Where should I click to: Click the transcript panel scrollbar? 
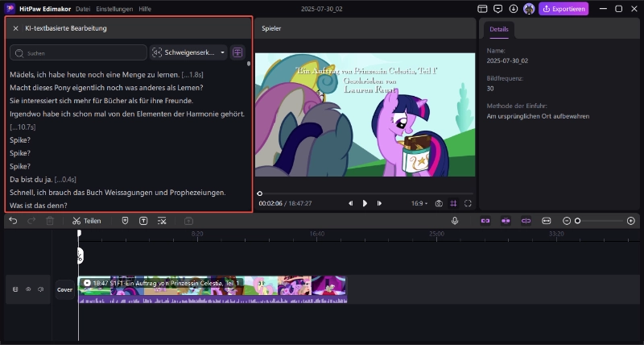[249, 64]
